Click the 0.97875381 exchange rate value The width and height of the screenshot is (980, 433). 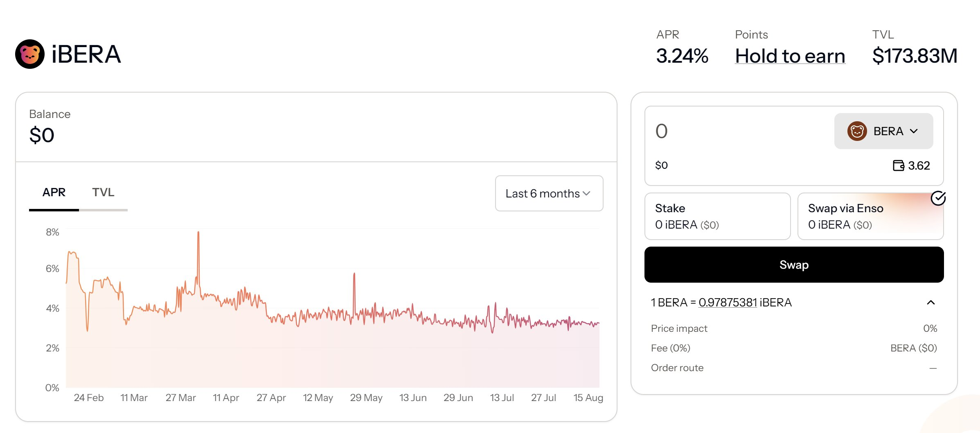pyautogui.click(x=728, y=302)
